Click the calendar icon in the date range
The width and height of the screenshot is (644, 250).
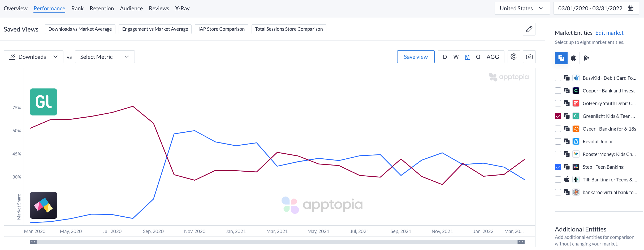tap(631, 8)
